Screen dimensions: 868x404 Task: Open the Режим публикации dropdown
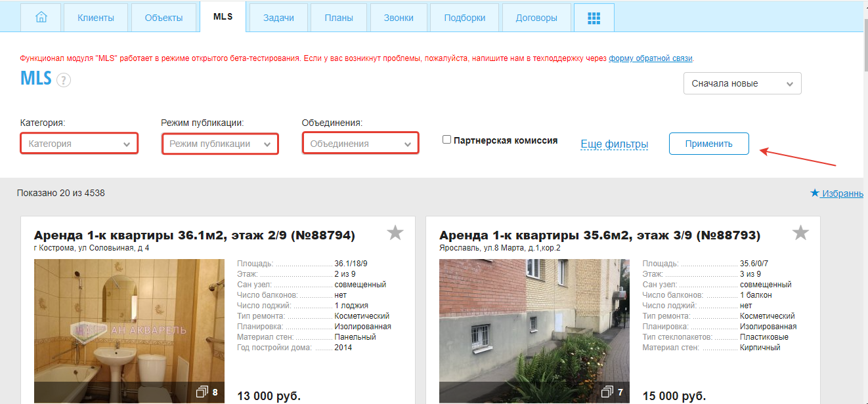(220, 144)
